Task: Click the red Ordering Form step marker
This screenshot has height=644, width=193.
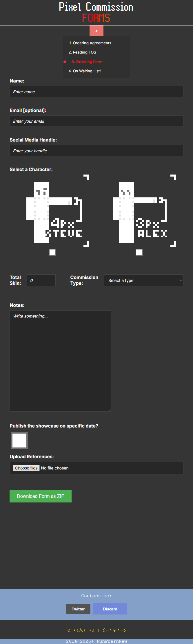Action: tap(65, 62)
